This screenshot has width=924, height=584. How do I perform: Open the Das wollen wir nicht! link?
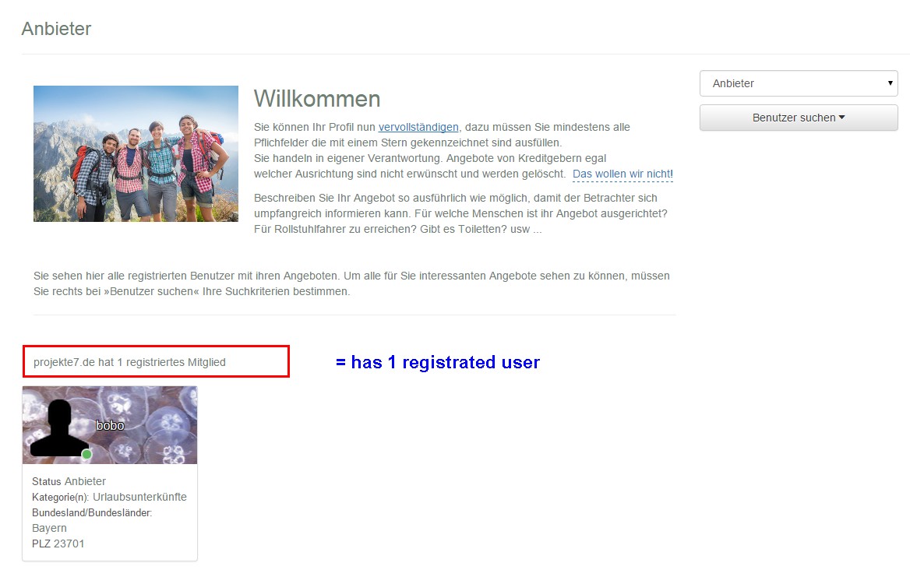(622, 174)
